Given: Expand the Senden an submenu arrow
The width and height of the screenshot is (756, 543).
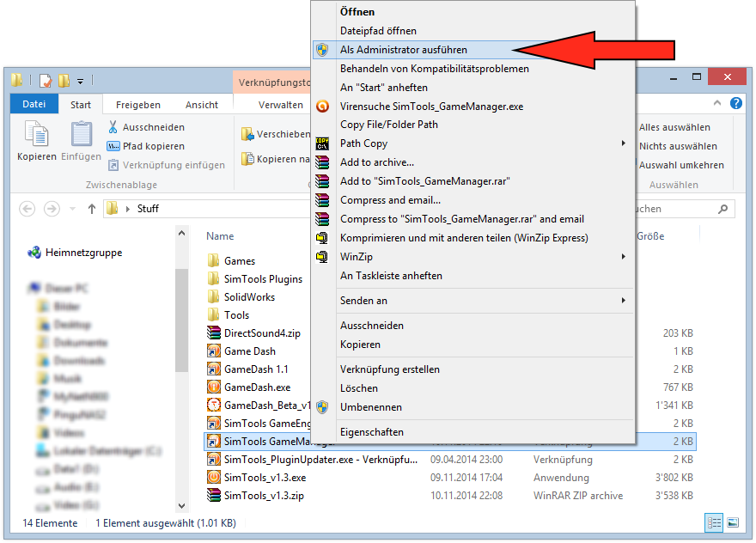Looking at the screenshot, I should (x=624, y=301).
